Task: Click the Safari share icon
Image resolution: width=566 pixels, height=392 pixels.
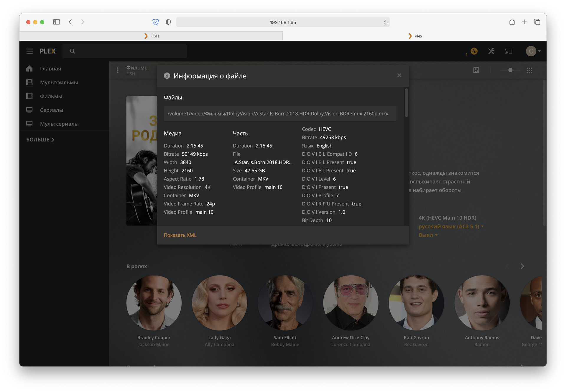Action: [512, 22]
